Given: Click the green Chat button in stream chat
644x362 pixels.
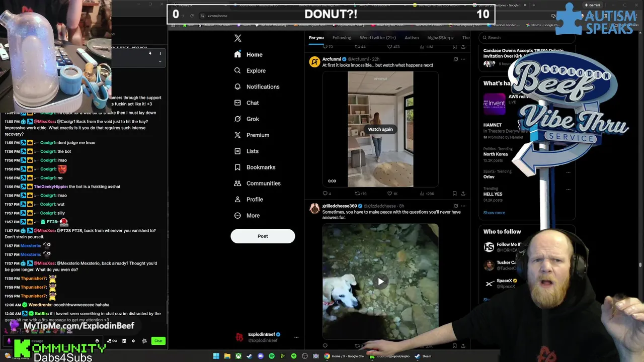Looking at the screenshot, I should pyautogui.click(x=158, y=341).
